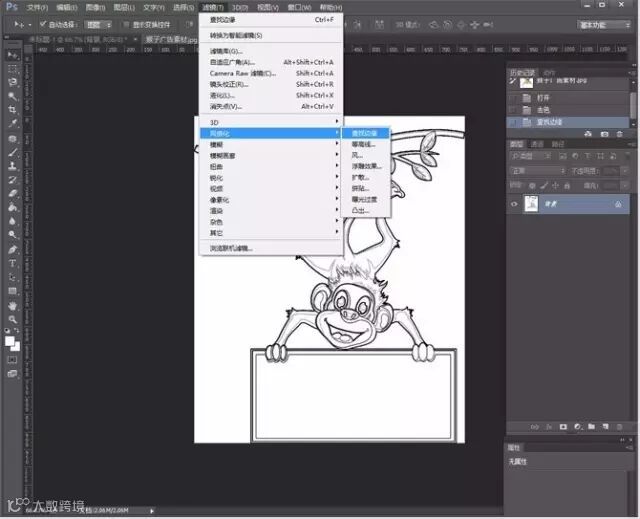Select the 去色 history state
This screenshot has width=640, height=519.
tap(568, 110)
